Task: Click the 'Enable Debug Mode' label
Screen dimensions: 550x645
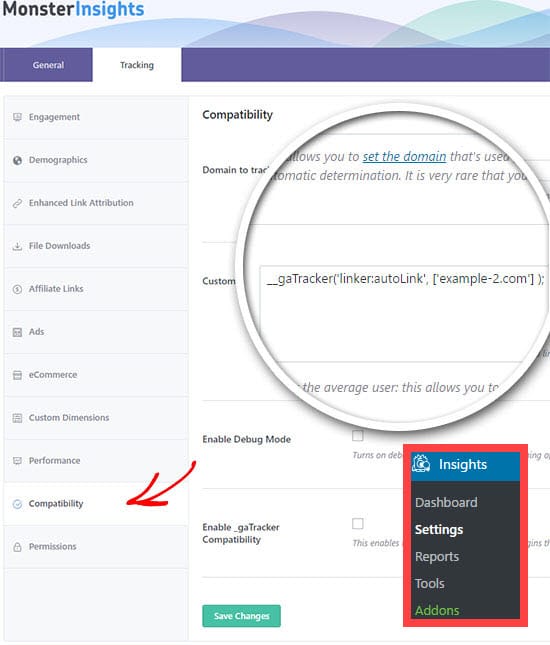Action: (x=246, y=439)
